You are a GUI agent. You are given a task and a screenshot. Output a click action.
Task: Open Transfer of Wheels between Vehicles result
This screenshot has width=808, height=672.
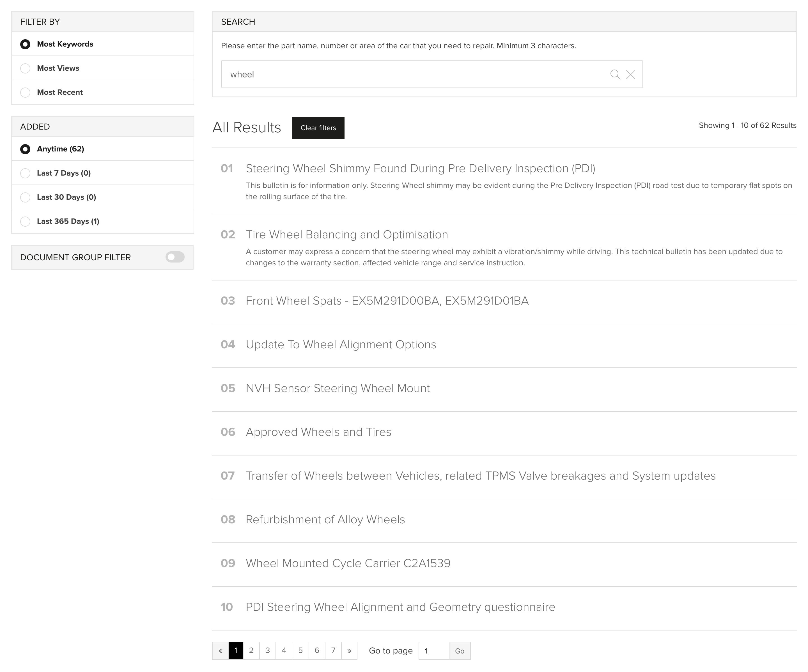(481, 476)
